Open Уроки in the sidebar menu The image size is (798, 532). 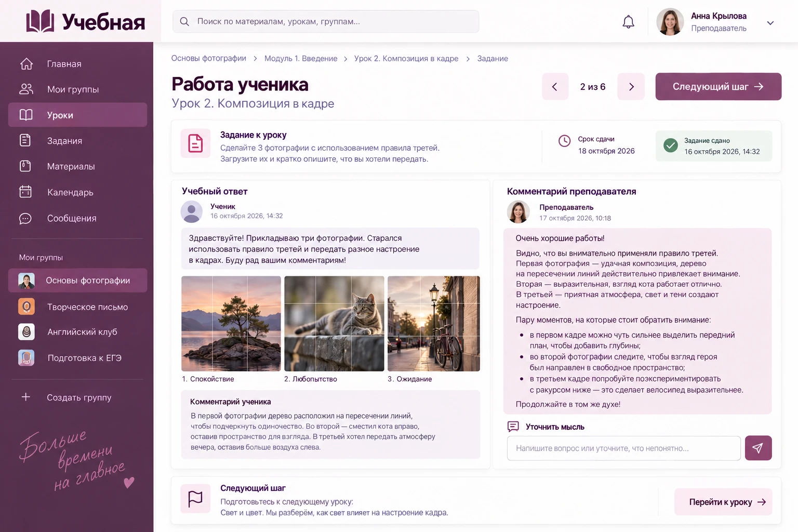tap(77, 115)
